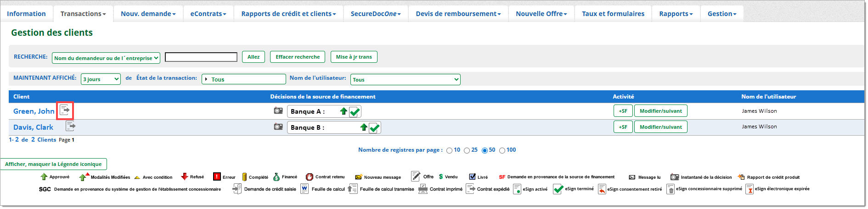Expand the '3 jours' period dropdown
Viewport: 868px width, 209px height.
pos(101,79)
